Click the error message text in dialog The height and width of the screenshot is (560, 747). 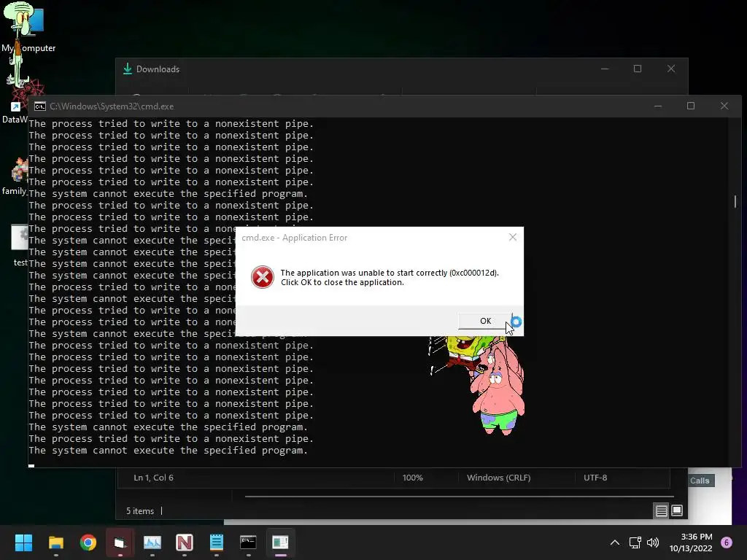point(390,277)
